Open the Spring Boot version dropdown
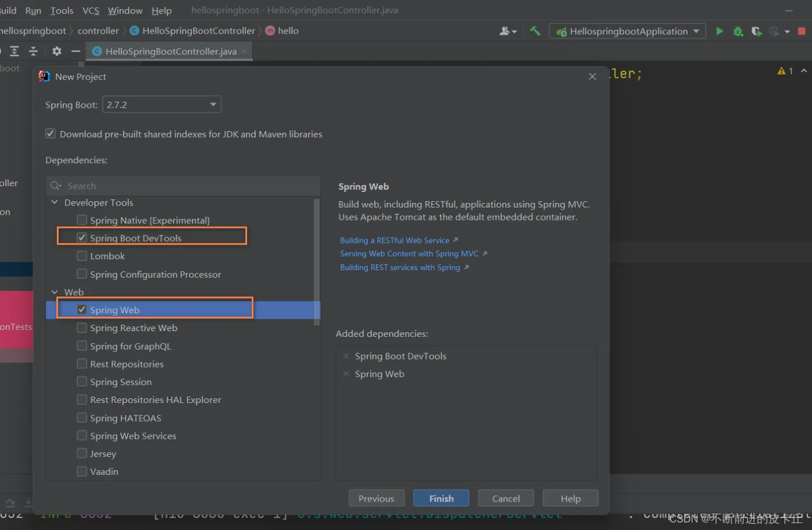The height and width of the screenshot is (530, 812). [162, 105]
